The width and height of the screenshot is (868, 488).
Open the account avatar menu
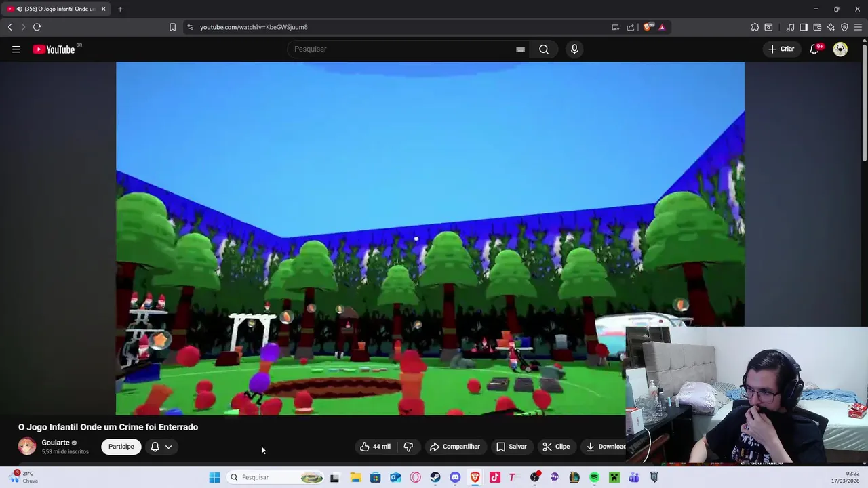click(x=840, y=49)
